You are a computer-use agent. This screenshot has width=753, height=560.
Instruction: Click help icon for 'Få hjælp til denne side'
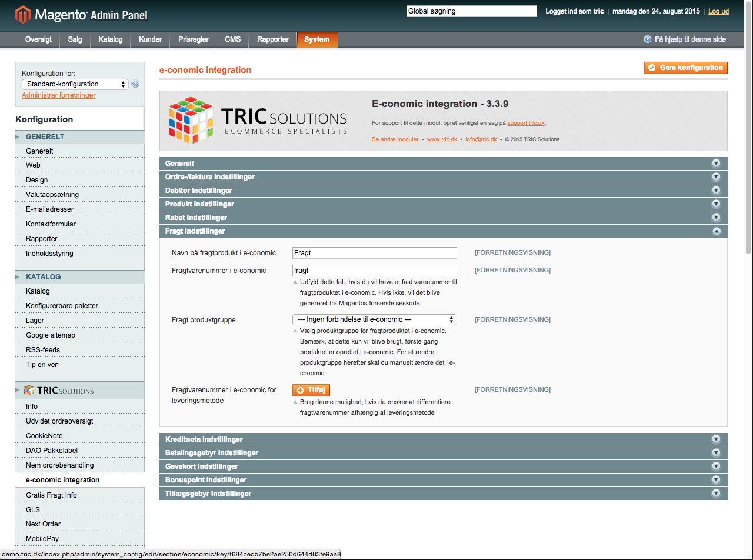[x=648, y=39]
